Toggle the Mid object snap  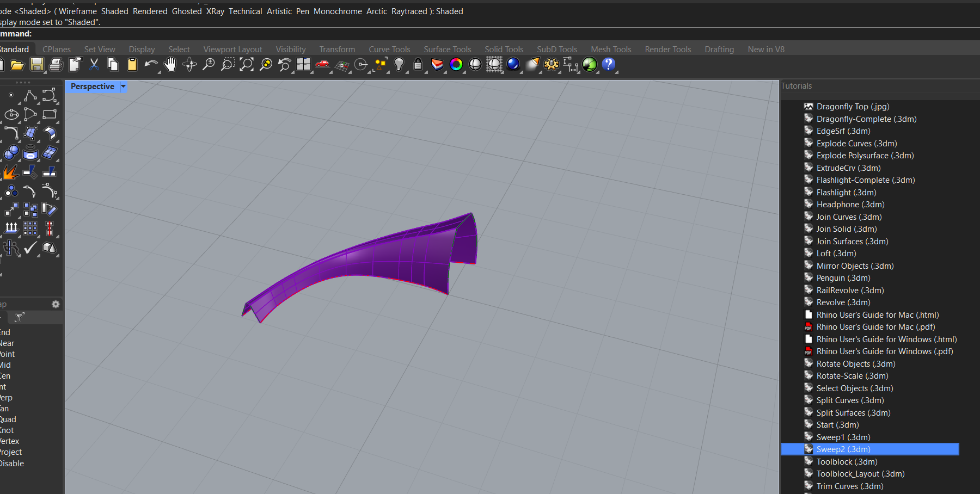[5, 365]
